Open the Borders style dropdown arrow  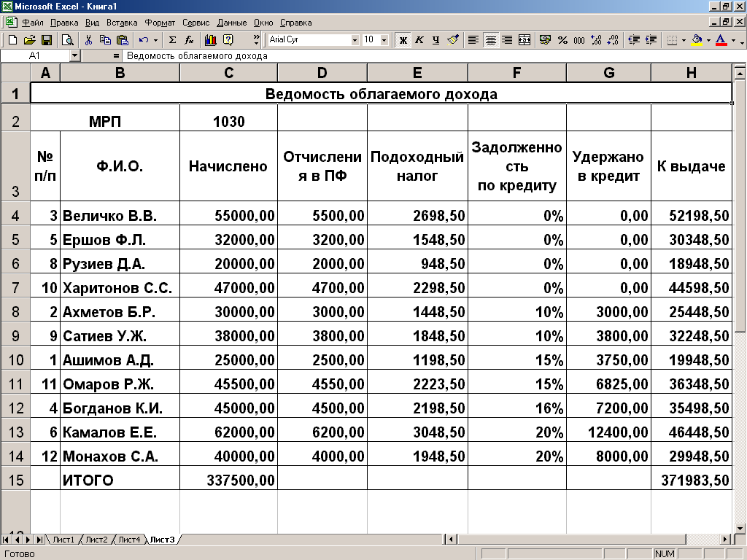(684, 40)
